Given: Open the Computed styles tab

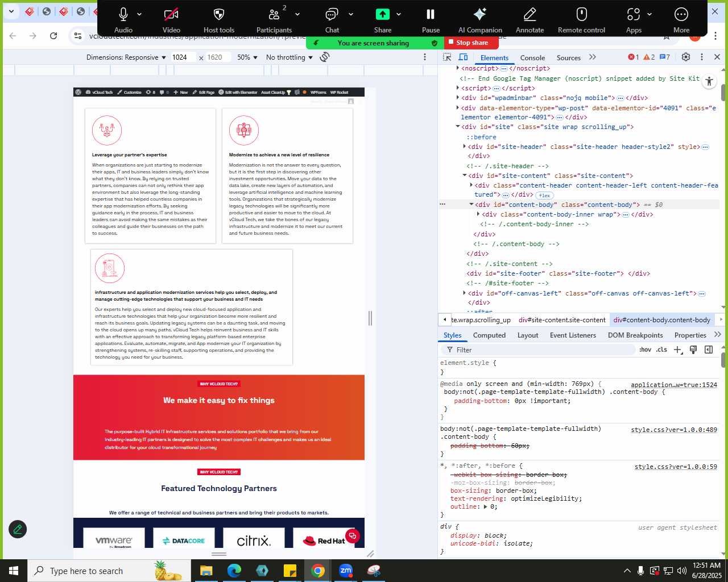Looking at the screenshot, I should [x=489, y=335].
